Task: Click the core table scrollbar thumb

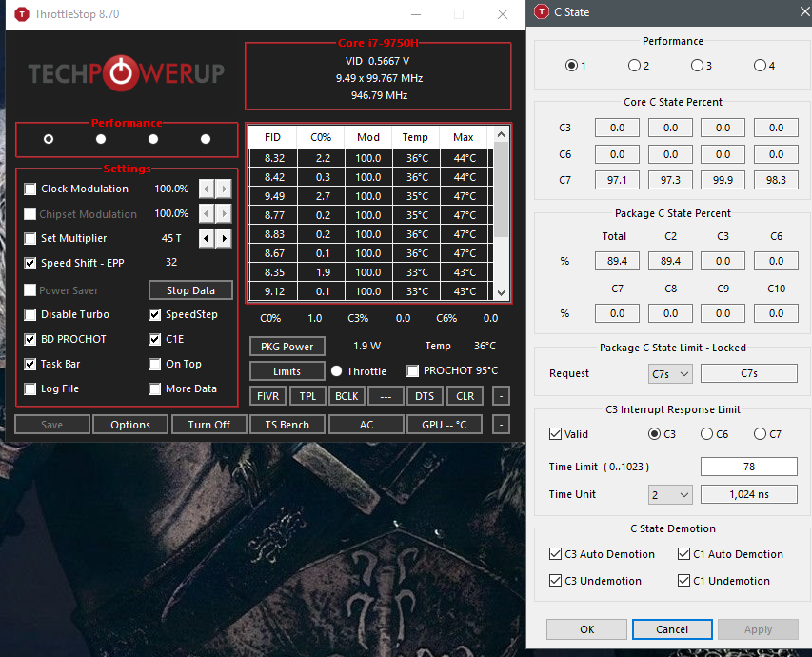Action: pyautogui.click(x=501, y=189)
